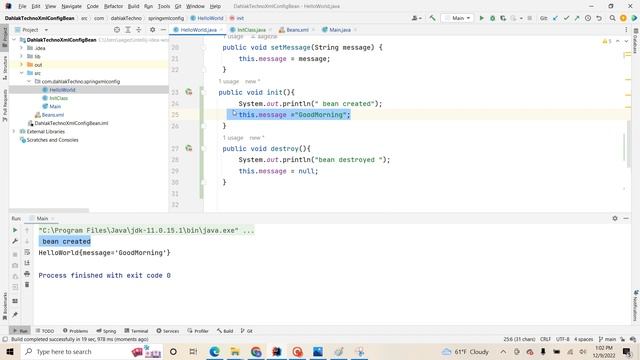Open IDE updates orange icon in toolbar
This screenshot has height=360, width=640.
coord(623,18)
